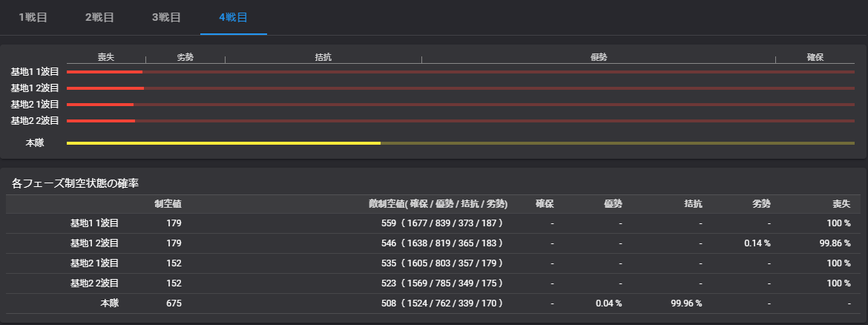Viewport: 868px width, 325px height.
Task: Click the red 基地1 1波目 progress bar
Action: click(105, 72)
